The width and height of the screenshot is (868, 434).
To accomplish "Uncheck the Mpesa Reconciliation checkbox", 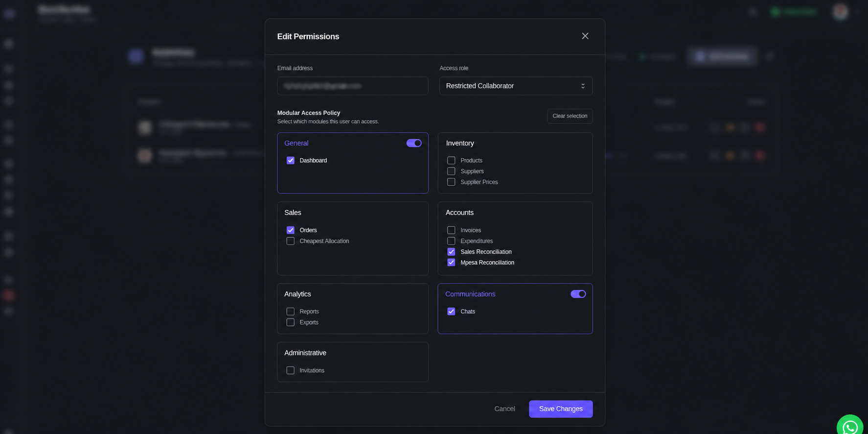I will (x=451, y=263).
